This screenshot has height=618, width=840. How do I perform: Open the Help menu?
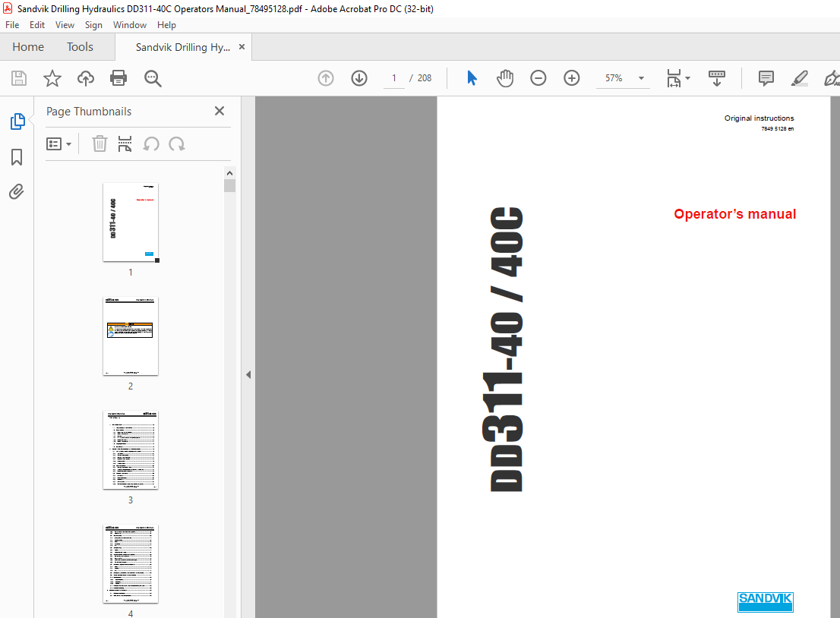pyautogui.click(x=166, y=24)
